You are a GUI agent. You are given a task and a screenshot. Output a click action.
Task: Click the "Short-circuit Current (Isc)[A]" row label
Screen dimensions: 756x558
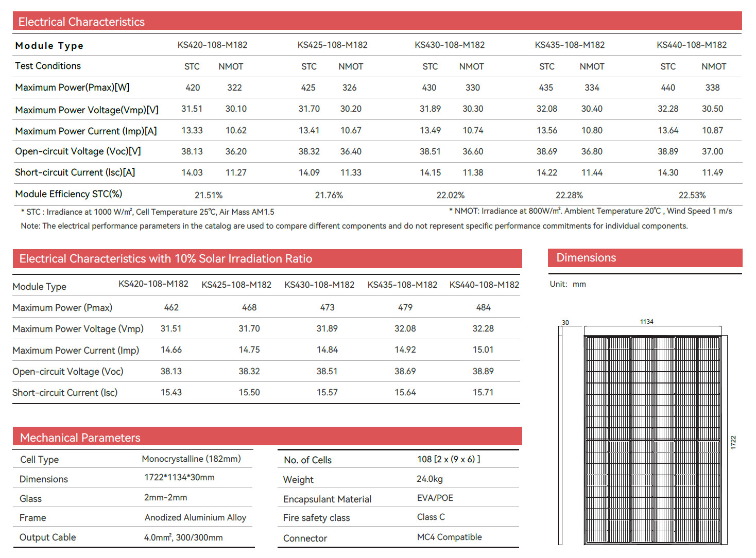pyautogui.click(x=75, y=172)
